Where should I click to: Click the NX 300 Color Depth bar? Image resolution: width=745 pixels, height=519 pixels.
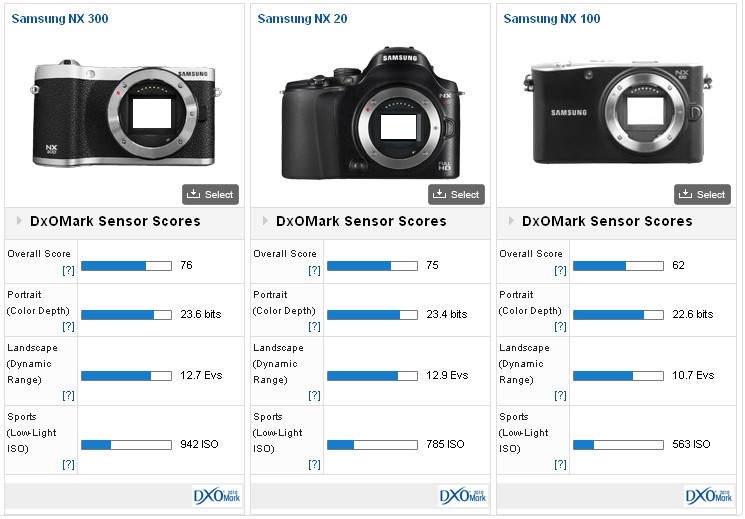click(x=126, y=315)
